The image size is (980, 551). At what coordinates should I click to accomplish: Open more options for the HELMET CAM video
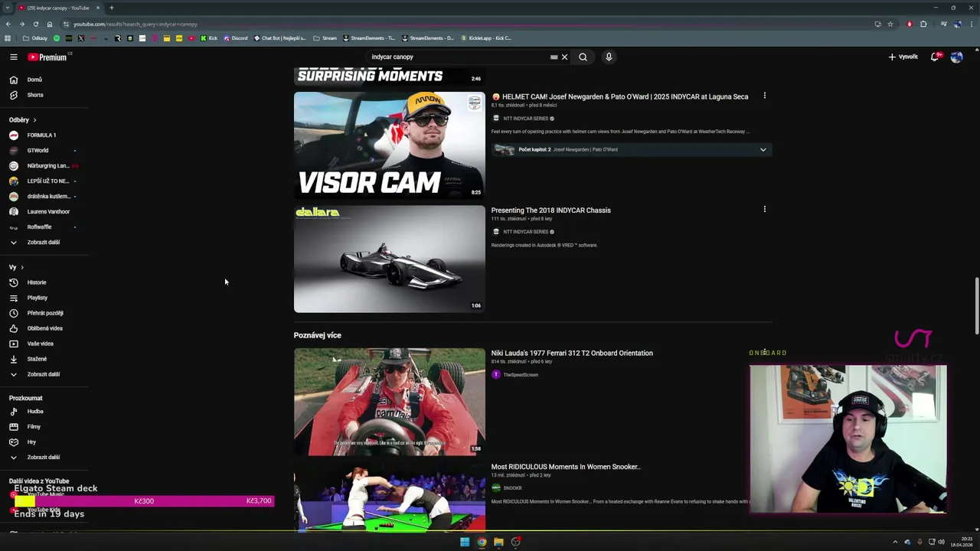click(x=764, y=96)
